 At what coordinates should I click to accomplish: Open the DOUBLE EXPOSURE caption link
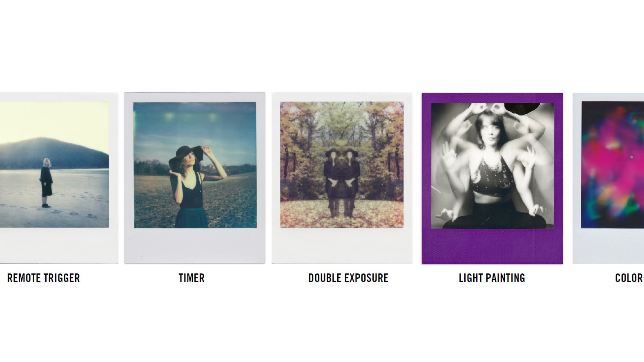click(x=348, y=278)
